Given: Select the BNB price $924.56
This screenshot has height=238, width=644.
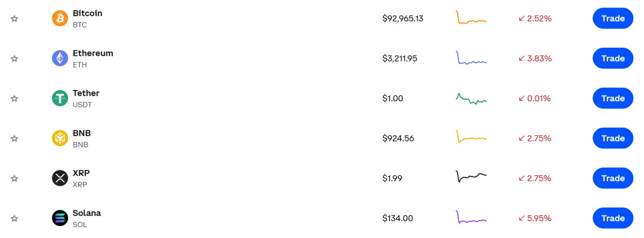Looking at the screenshot, I should click(x=398, y=138).
